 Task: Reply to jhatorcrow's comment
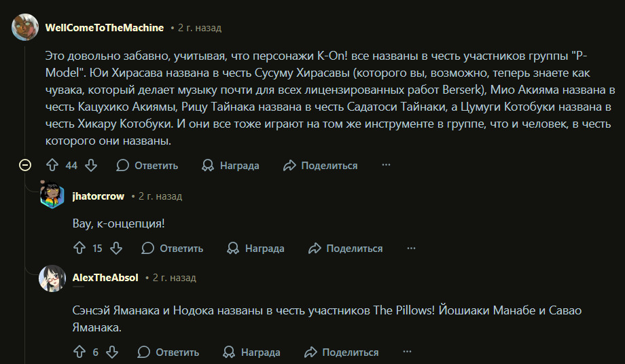point(173,249)
